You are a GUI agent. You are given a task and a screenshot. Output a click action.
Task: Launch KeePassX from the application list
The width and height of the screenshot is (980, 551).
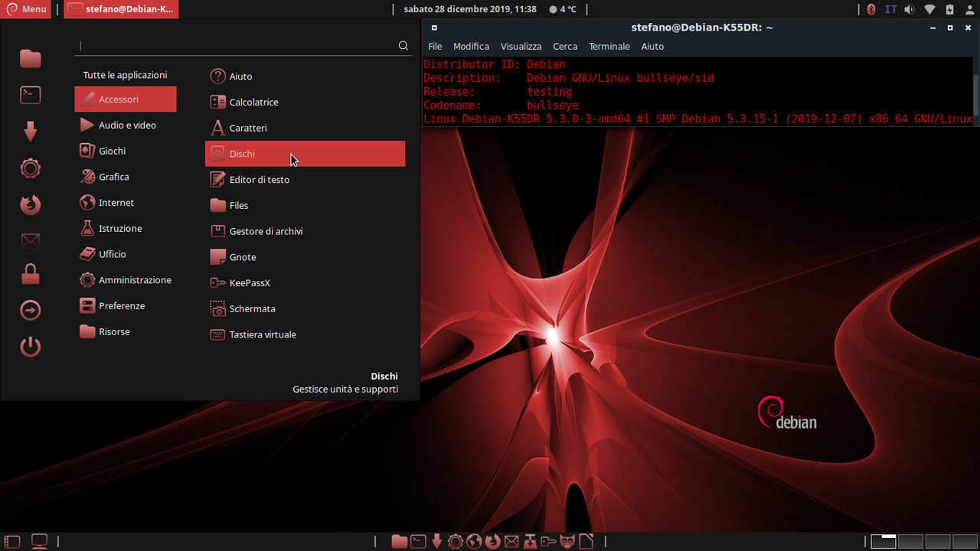coord(305,283)
